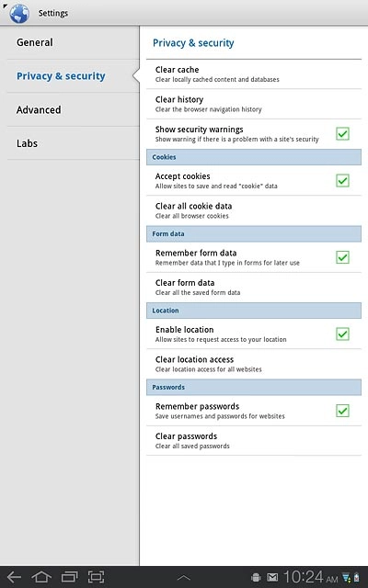Choose Clear history option
The height and width of the screenshot is (588, 368).
pos(254,104)
